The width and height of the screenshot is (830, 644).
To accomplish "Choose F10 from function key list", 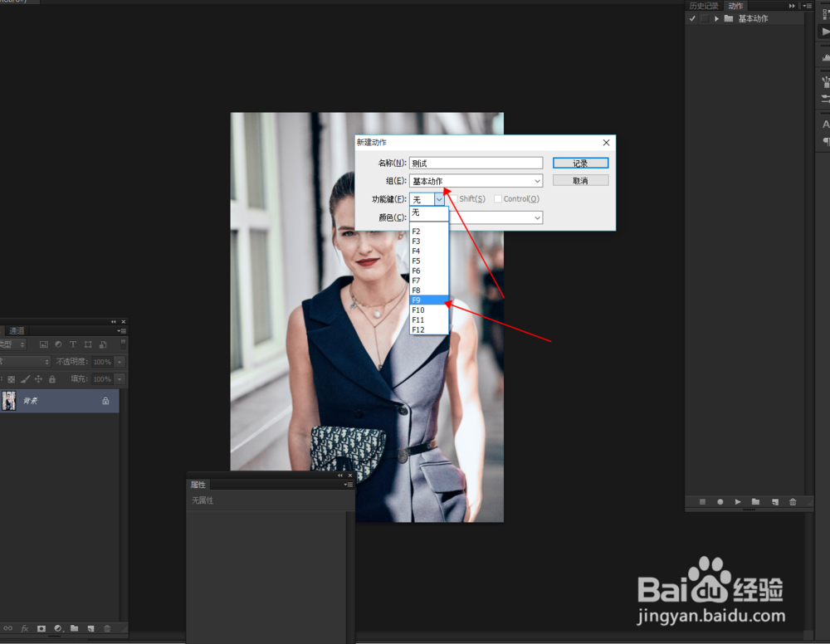I will click(429, 310).
